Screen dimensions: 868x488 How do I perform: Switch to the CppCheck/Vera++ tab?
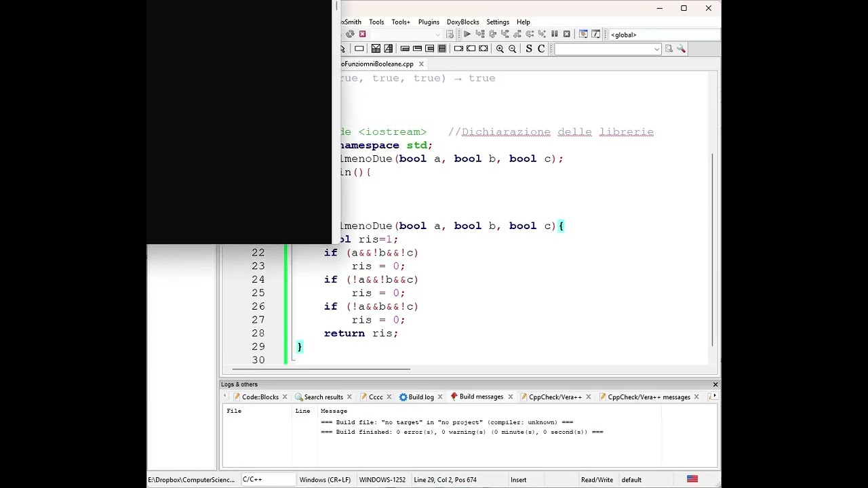555,397
